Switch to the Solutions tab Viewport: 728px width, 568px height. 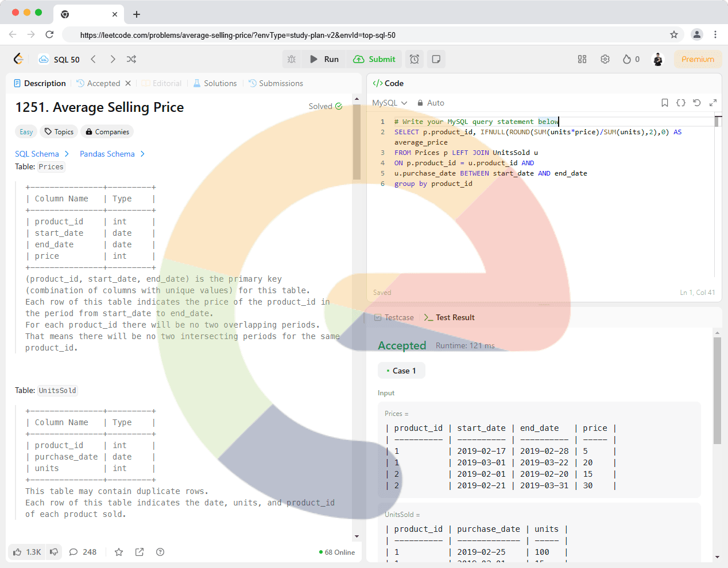click(215, 83)
